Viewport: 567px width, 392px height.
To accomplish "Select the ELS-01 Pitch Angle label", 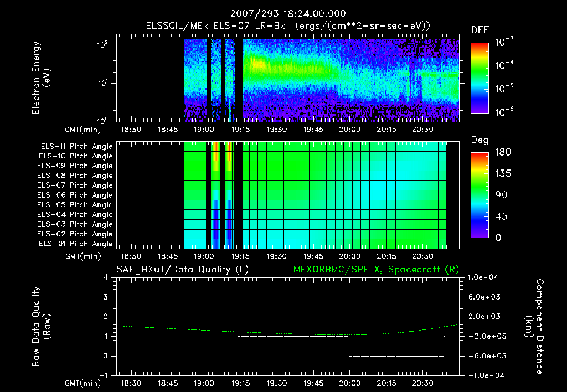I will [76, 244].
